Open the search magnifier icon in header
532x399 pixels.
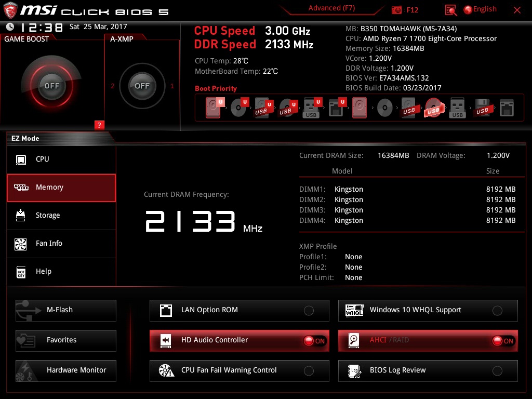coord(451,10)
